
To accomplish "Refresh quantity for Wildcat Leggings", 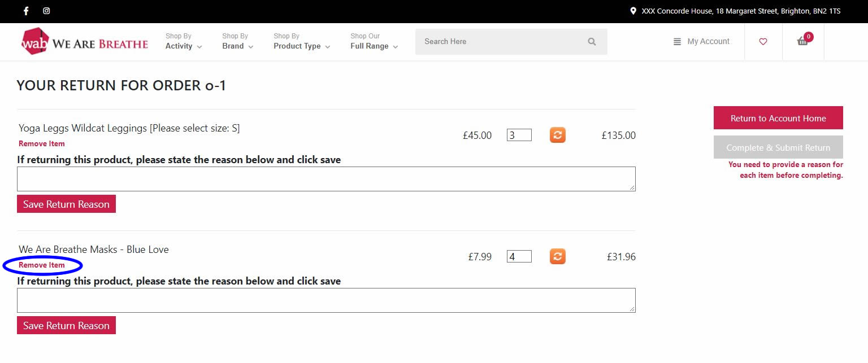I will 558,135.
